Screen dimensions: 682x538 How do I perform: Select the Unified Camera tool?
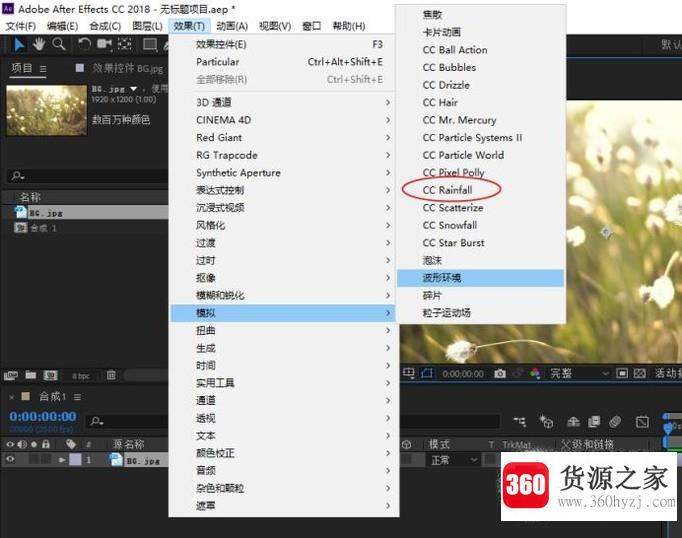pyautogui.click(x=104, y=44)
